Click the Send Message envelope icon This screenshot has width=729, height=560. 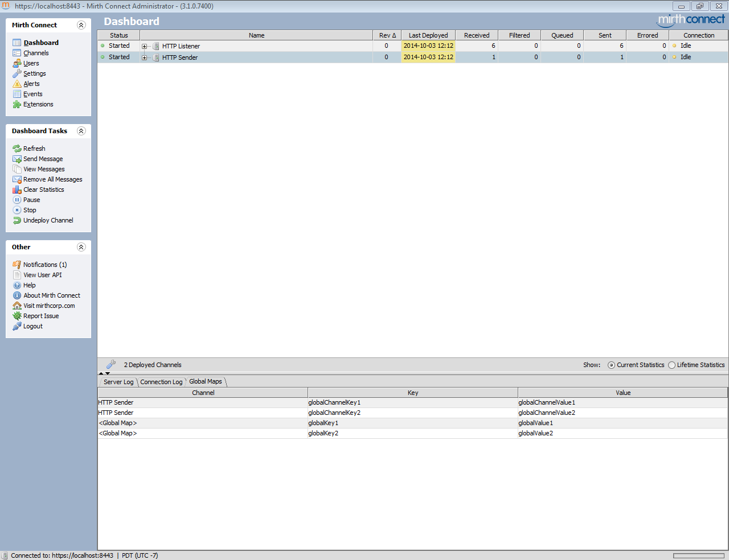click(17, 159)
